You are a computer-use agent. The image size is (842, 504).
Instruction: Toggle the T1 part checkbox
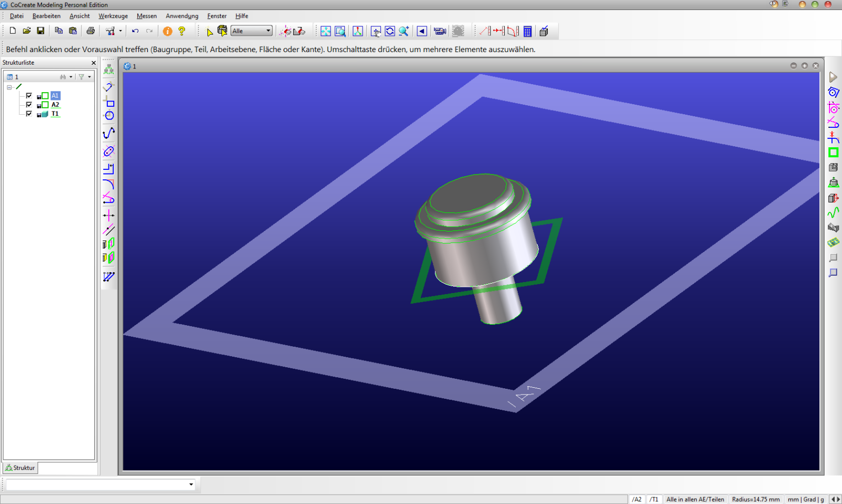[x=29, y=114]
